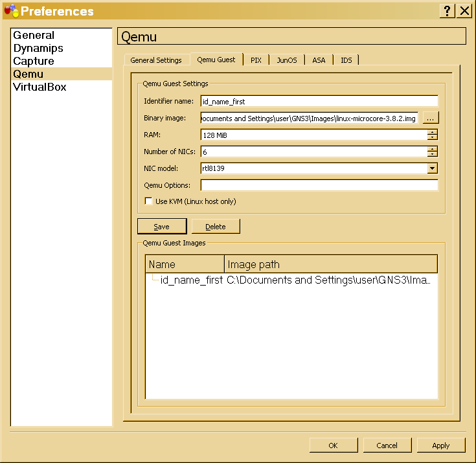Select General in the preferences list
This screenshot has width=476, height=463.
point(62,35)
